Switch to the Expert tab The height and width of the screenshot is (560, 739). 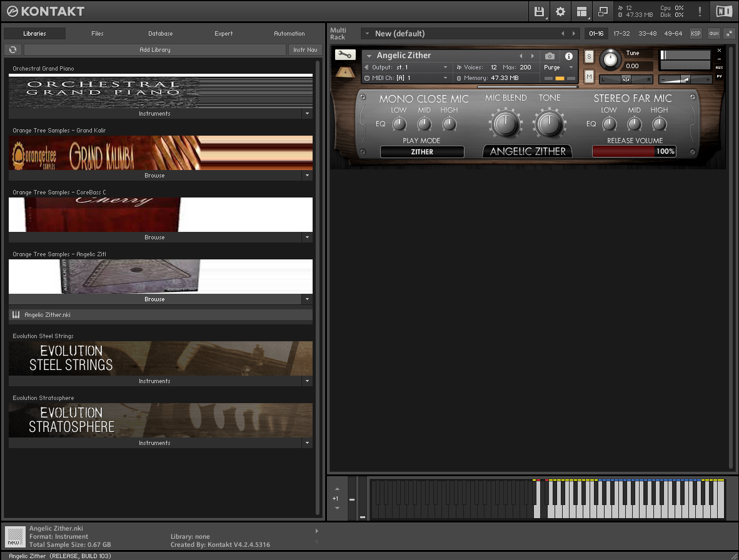tap(223, 34)
